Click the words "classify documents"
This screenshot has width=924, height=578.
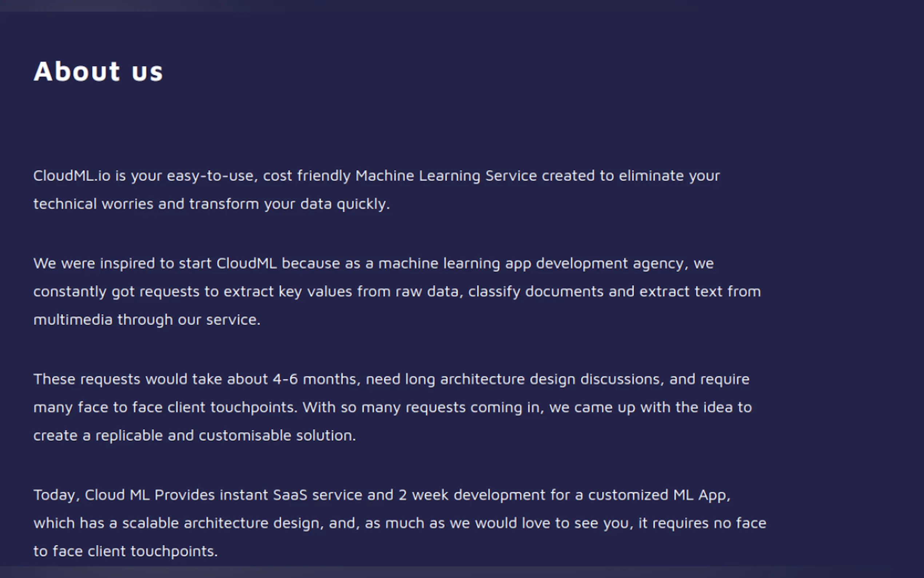pos(535,292)
